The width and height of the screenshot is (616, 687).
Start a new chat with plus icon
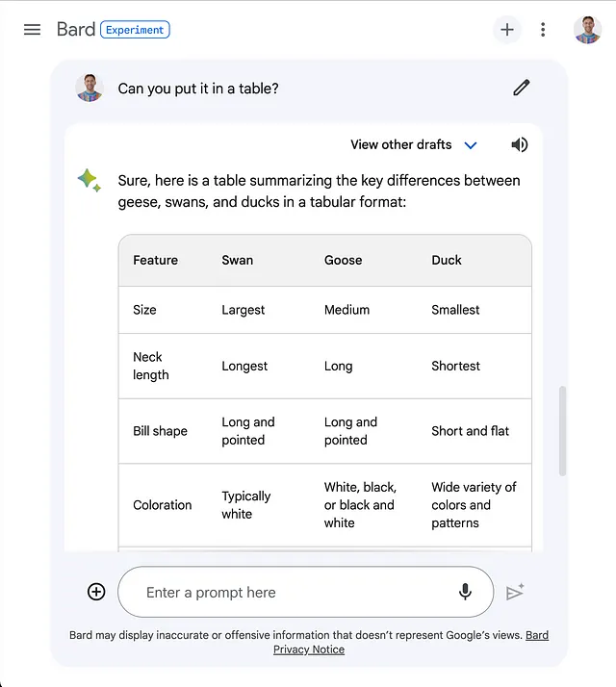pos(507,30)
